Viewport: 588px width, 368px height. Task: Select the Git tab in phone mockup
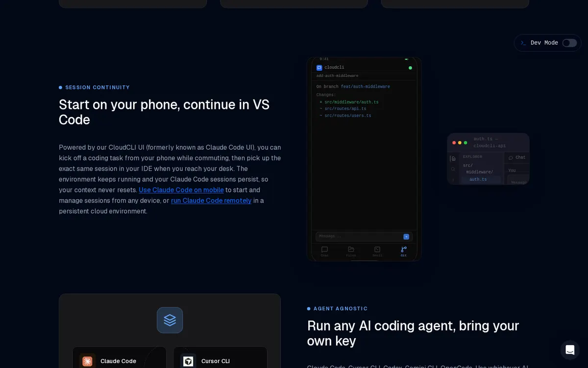click(x=404, y=251)
